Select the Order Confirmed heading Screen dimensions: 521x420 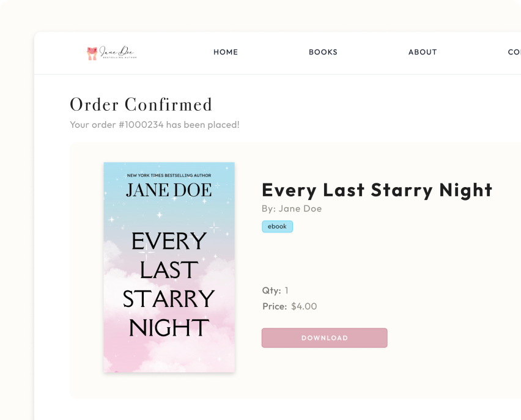(141, 104)
